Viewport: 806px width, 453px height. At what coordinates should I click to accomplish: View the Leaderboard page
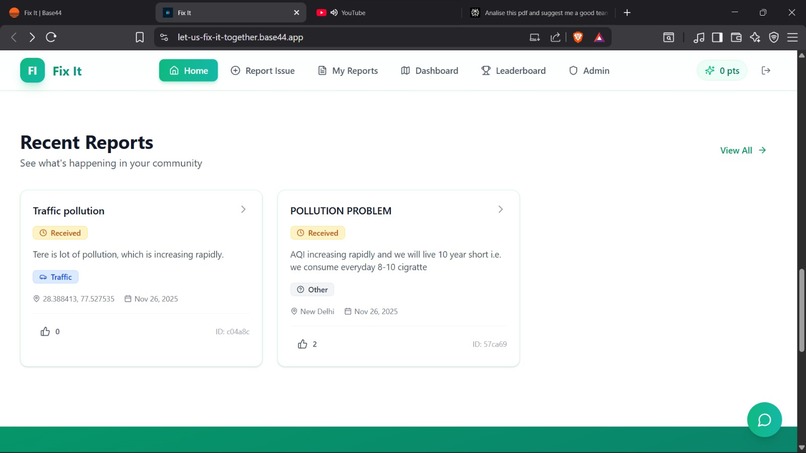514,70
